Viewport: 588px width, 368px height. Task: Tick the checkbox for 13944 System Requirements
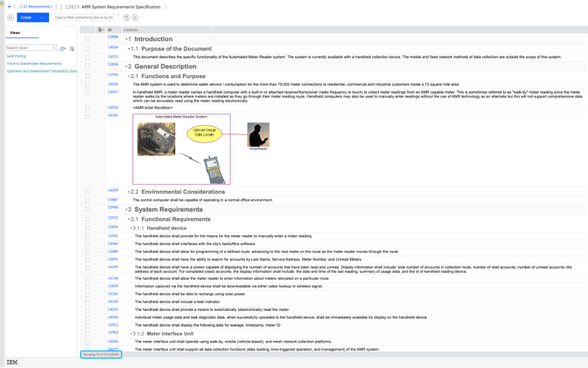click(x=87, y=208)
